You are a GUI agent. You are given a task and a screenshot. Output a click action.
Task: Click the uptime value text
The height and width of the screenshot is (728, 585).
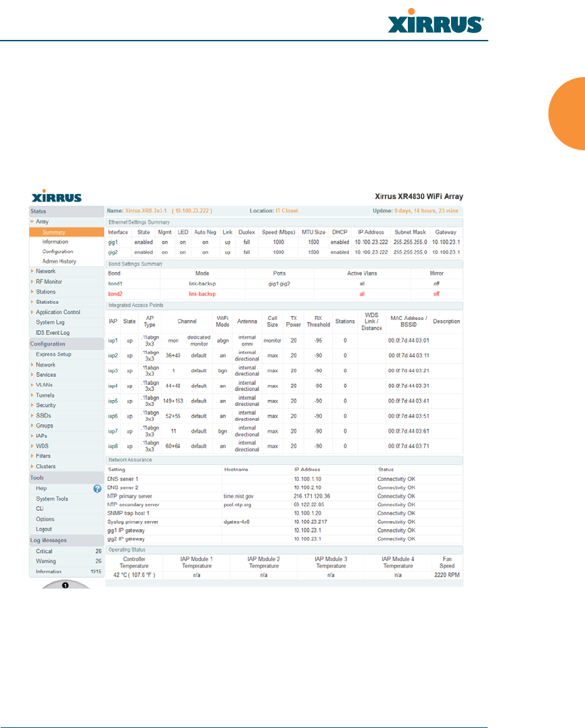click(426, 211)
